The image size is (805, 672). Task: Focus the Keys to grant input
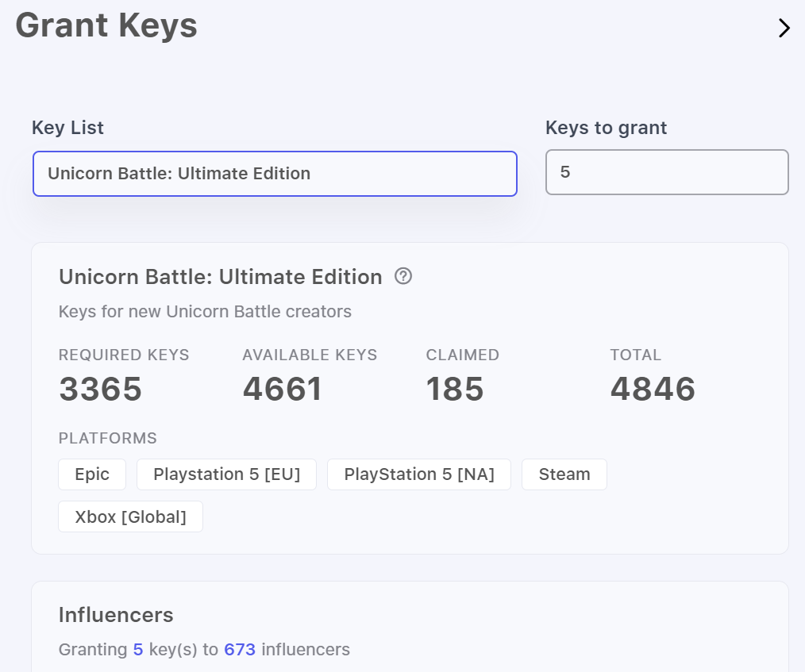[667, 172]
